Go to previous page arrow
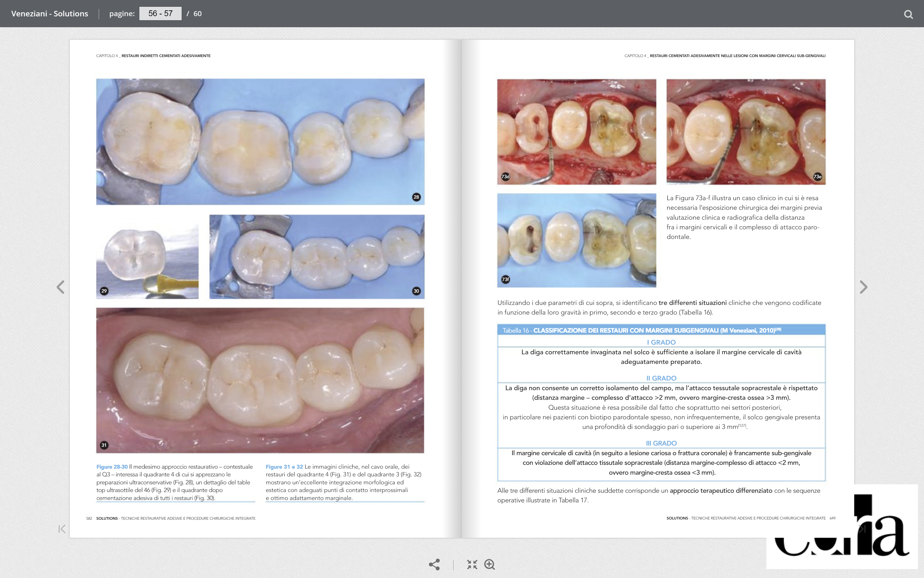The height and width of the screenshot is (578, 924). 60,287
